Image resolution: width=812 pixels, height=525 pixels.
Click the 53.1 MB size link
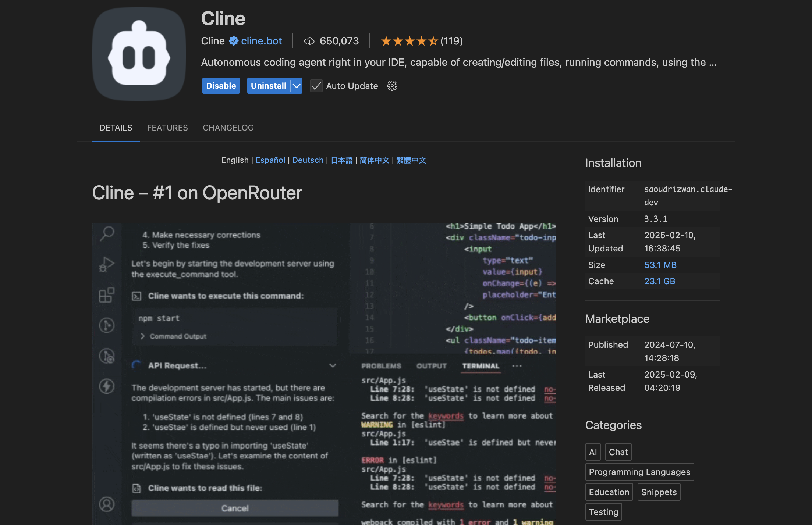pos(660,265)
